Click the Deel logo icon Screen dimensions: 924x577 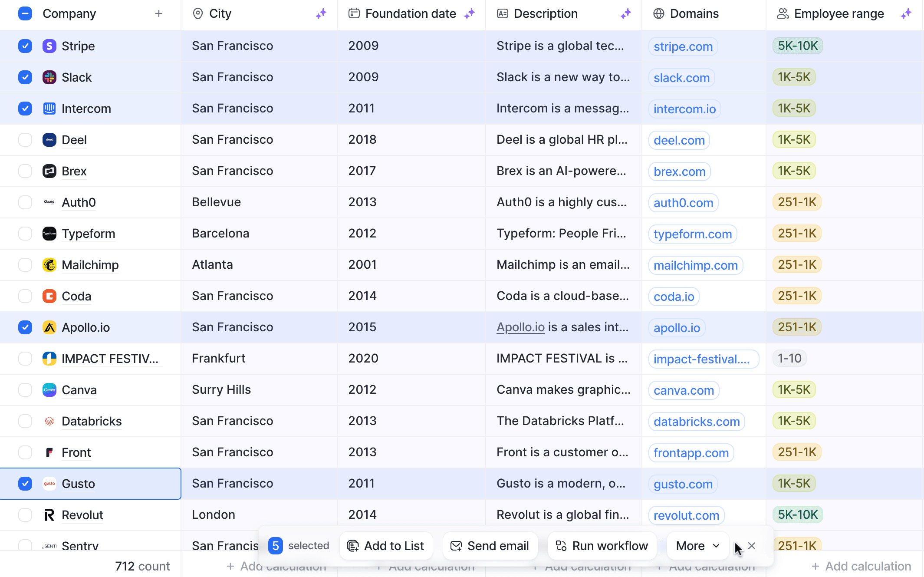click(49, 140)
